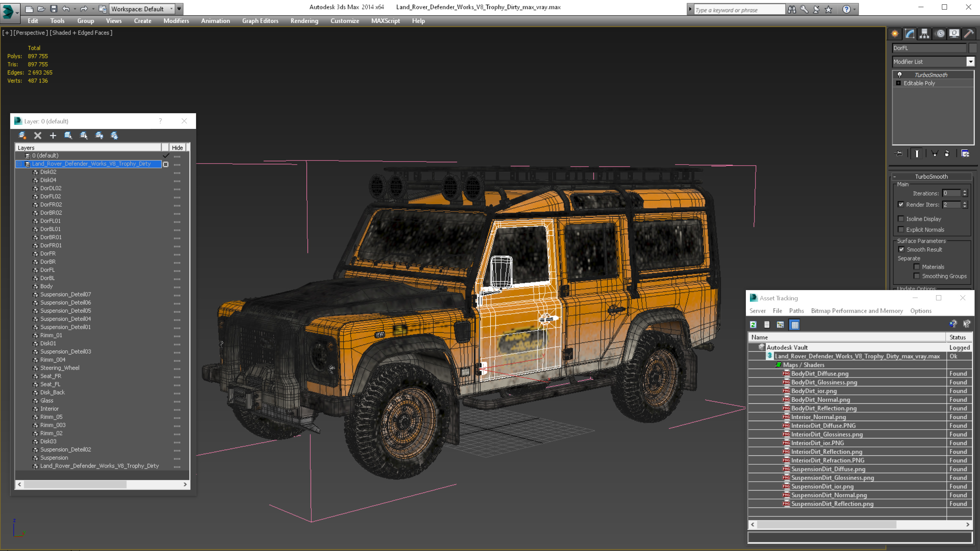Image resolution: width=980 pixels, height=551 pixels.
Task: Increase Iterations spinner value
Action: pyautogui.click(x=965, y=191)
